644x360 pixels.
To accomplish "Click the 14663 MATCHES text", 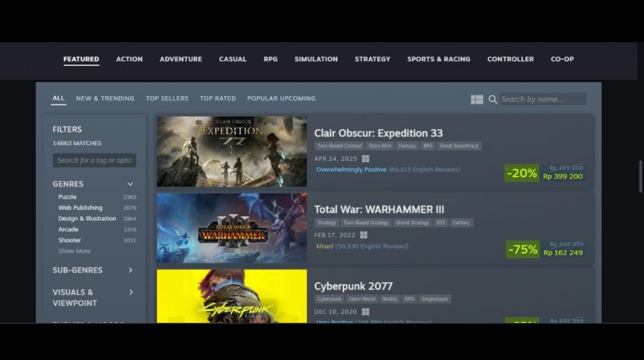I will 77,143.
